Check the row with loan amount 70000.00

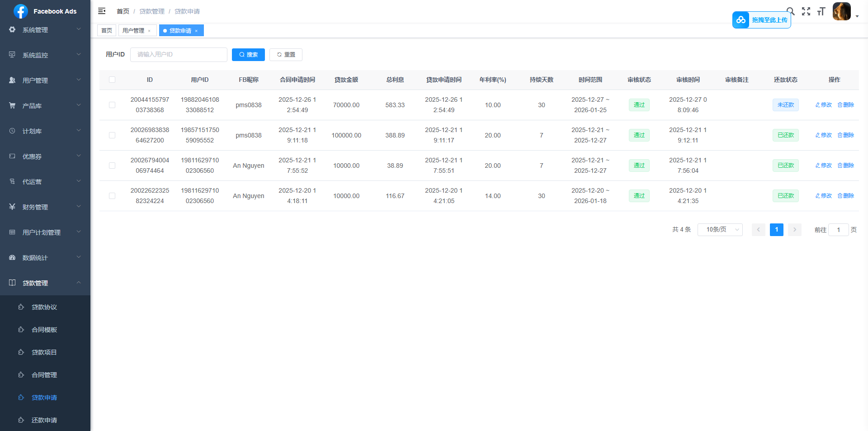[x=112, y=105]
